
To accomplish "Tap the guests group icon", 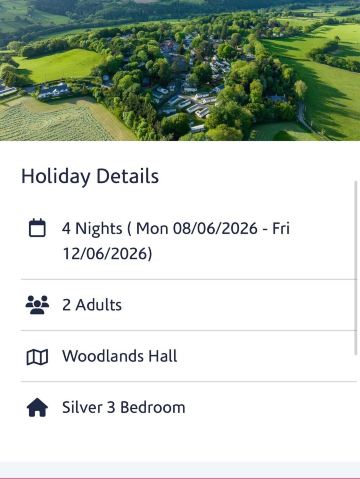I will [37, 305].
